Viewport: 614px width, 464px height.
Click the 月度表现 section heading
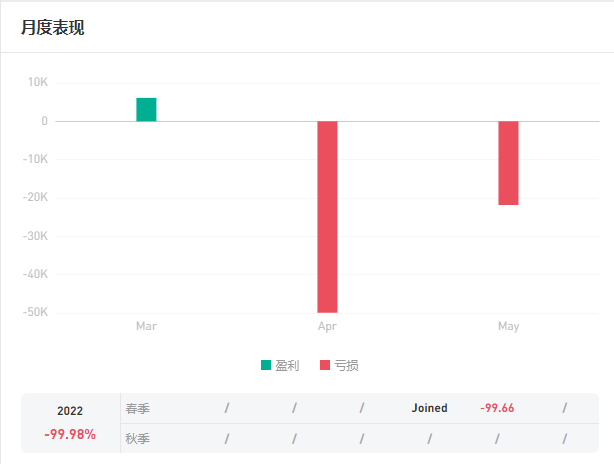tap(52, 27)
